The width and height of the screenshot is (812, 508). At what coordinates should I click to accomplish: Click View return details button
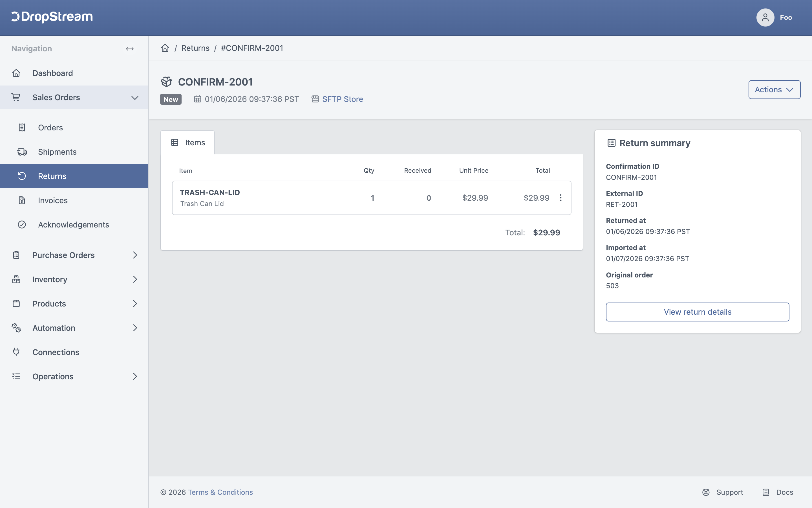point(697,312)
